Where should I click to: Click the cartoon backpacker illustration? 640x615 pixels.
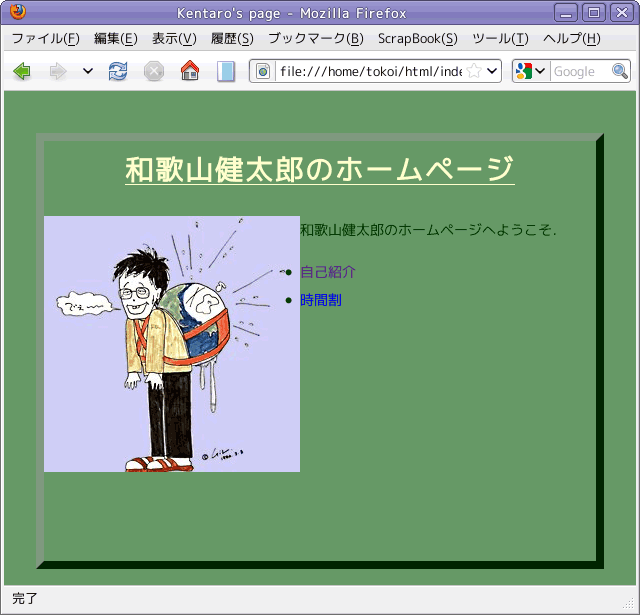tap(172, 344)
